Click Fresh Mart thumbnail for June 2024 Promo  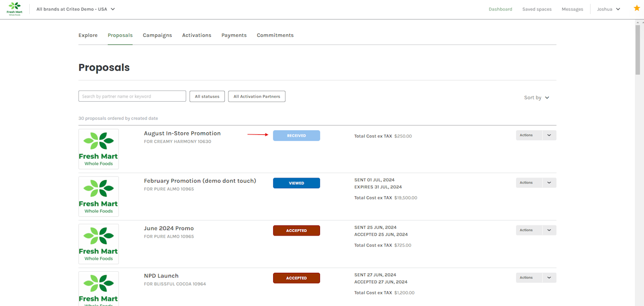(x=99, y=244)
